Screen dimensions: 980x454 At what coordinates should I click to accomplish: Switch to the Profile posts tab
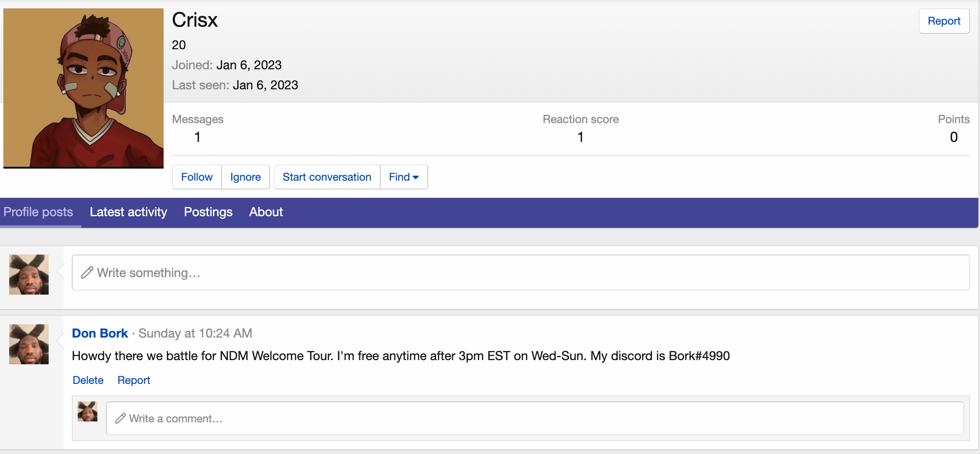click(38, 212)
